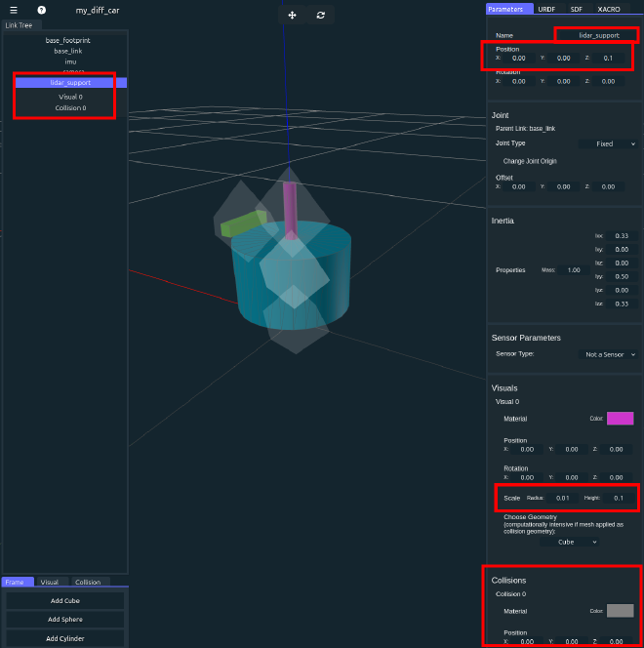The image size is (644, 648).
Task: Click the green camera box in viewport
Action: pyautogui.click(x=243, y=223)
